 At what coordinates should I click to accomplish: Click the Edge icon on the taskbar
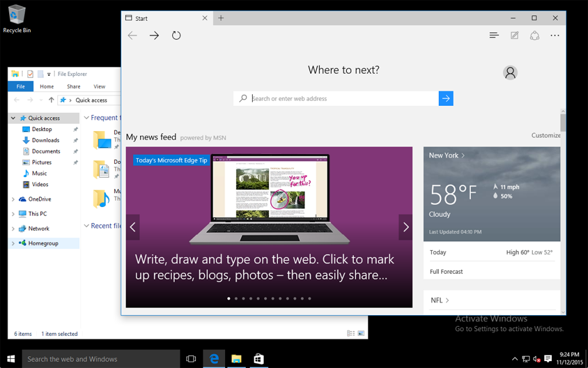[214, 359]
